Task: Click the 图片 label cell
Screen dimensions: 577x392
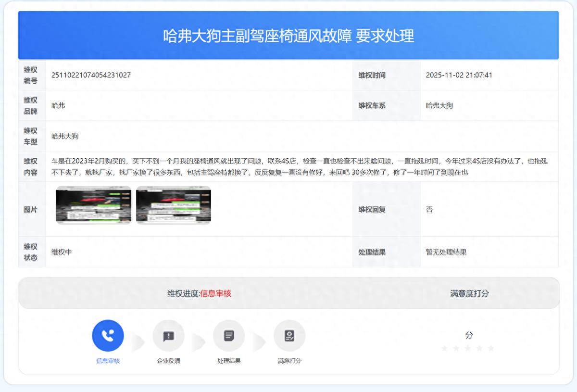Action: (x=32, y=210)
